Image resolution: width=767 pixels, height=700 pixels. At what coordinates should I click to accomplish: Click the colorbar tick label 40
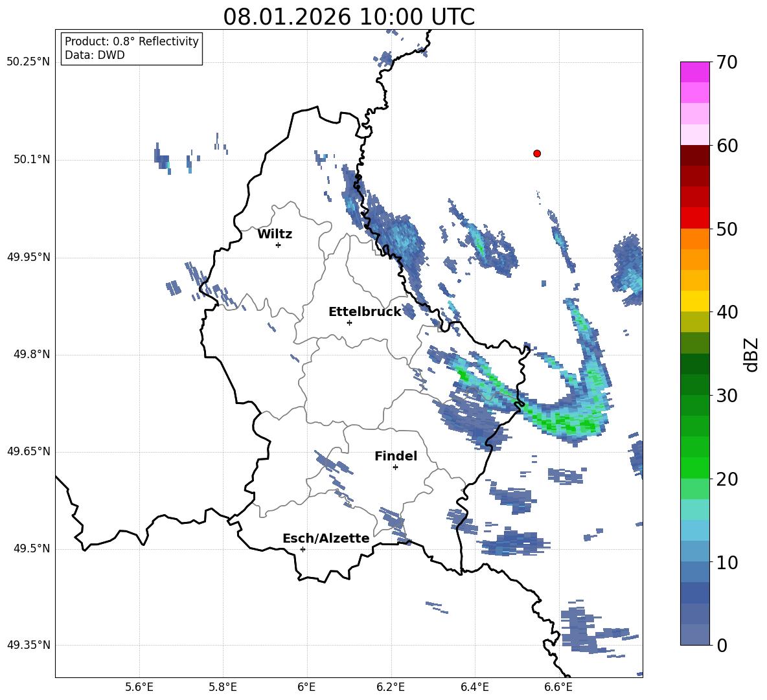727,312
